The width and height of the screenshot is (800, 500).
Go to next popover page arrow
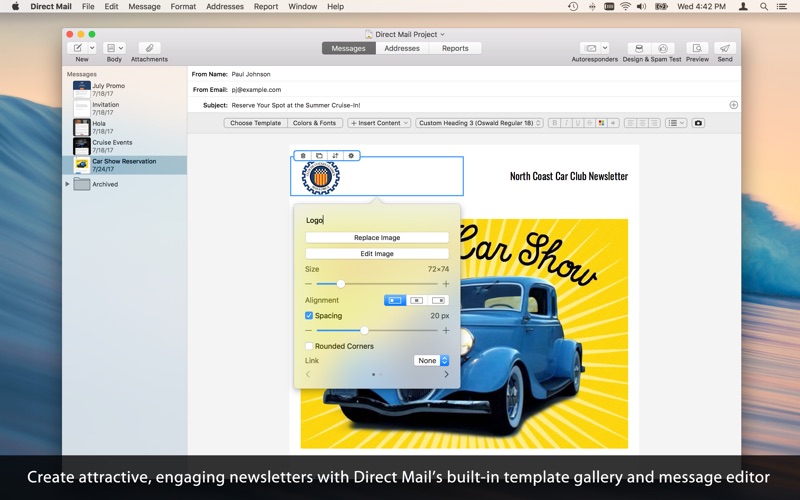(446, 374)
